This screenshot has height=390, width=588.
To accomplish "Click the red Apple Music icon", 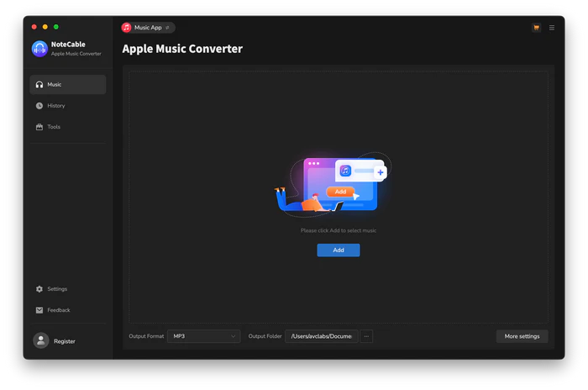I will (x=127, y=28).
